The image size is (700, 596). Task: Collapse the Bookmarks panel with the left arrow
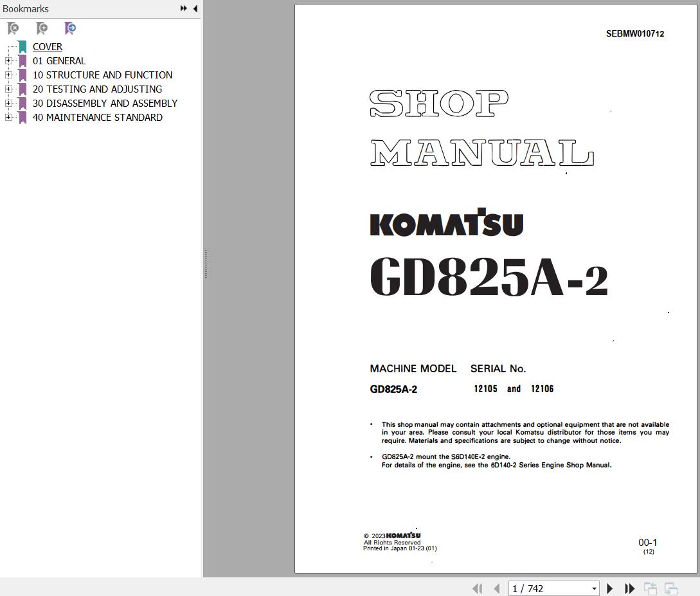pos(195,8)
